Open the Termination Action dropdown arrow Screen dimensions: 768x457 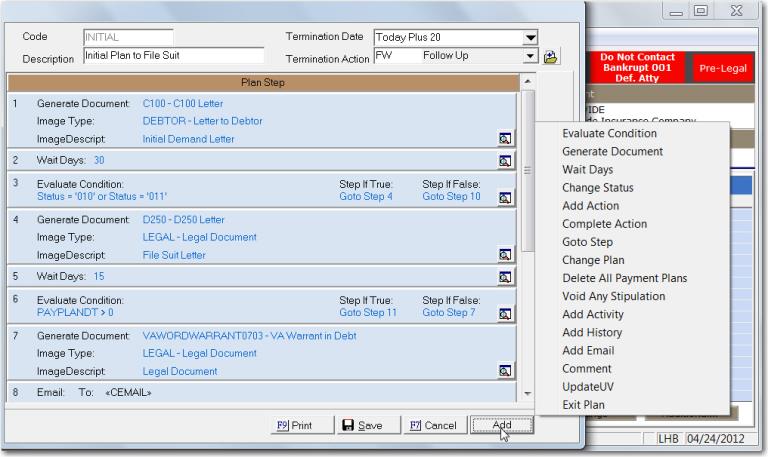pyautogui.click(x=530, y=57)
